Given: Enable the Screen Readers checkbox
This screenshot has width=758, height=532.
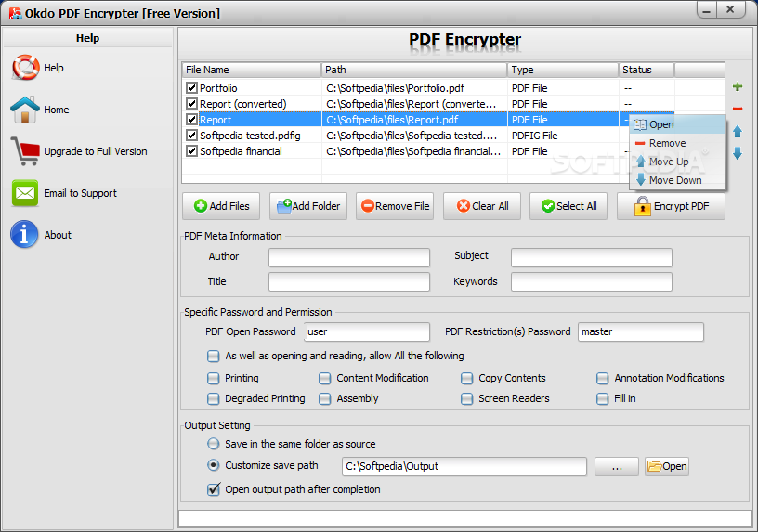Looking at the screenshot, I should pos(466,398).
